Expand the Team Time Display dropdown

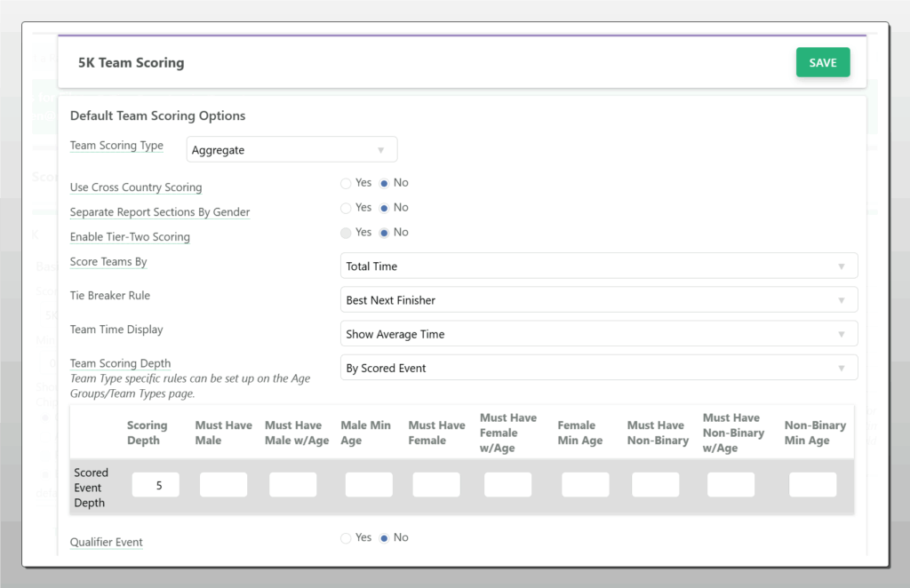click(598, 334)
